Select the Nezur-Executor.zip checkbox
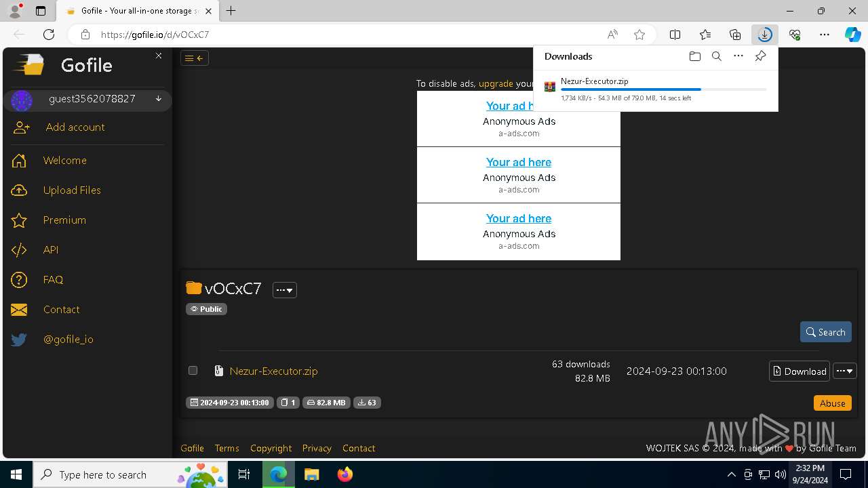This screenshot has height=488, width=868. click(193, 371)
